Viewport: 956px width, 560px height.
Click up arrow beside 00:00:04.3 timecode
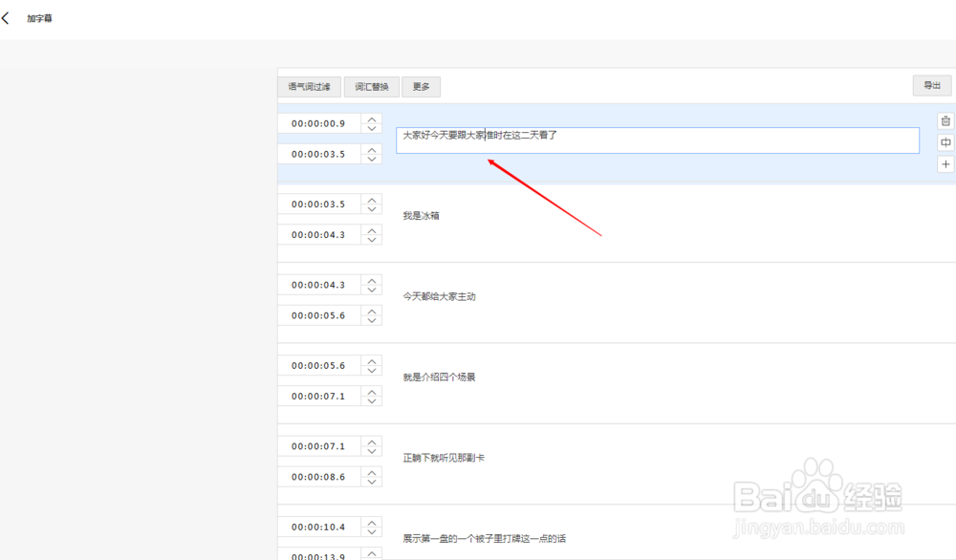point(372,230)
